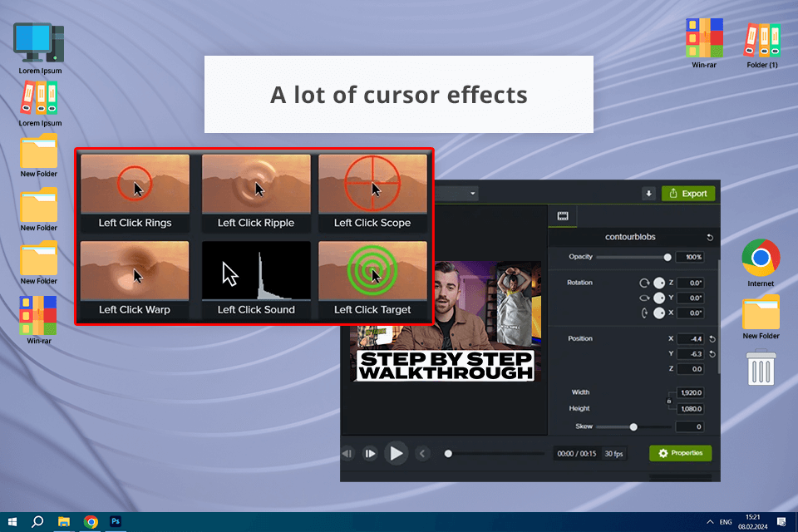Click the Rotation X value field

point(690,313)
